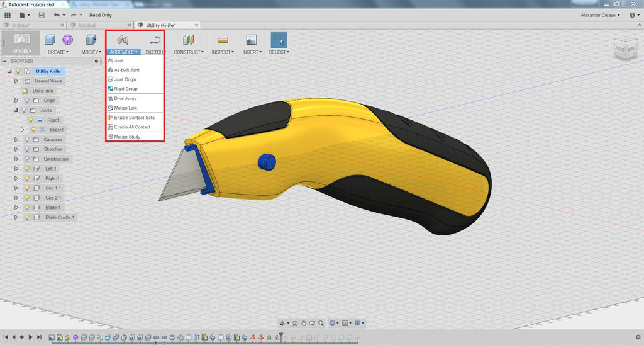Click the Orbit icon in navigation bar
644x345 pixels.
click(282, 323)
